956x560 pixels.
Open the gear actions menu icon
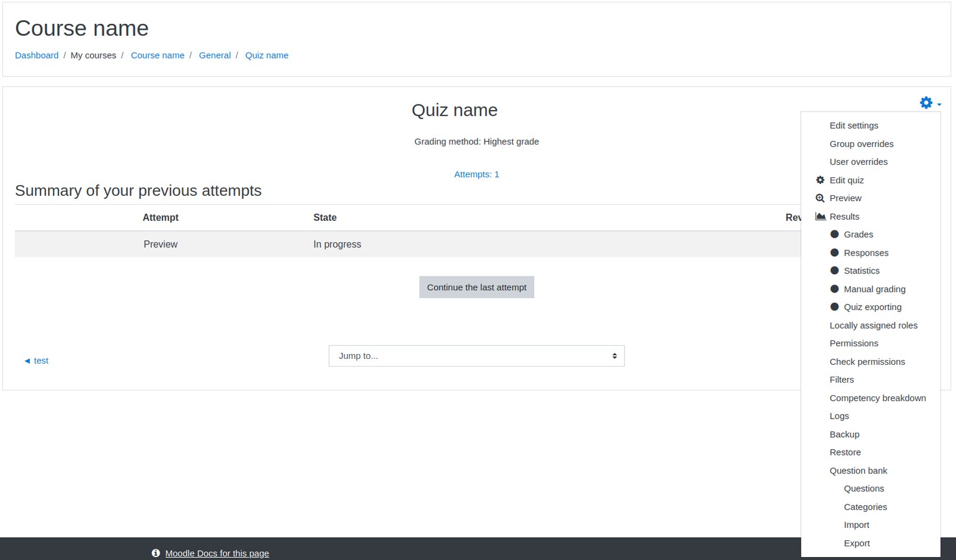click(926, 103)
